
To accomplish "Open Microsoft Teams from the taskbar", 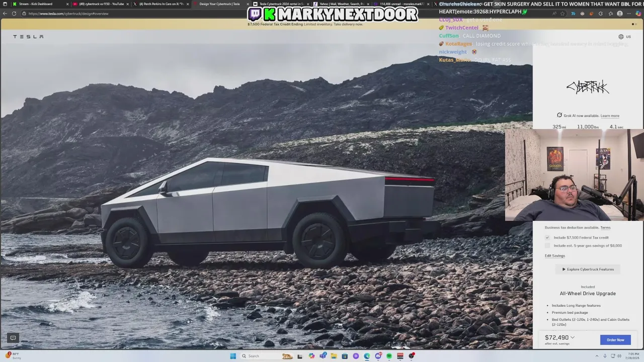I will [323, 356].
